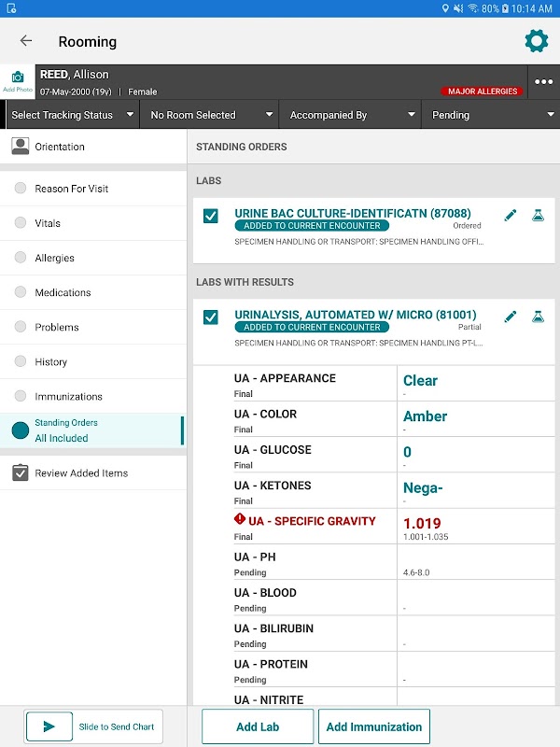Image resolution: width=560 pixels, height=747 pixels.
Task: Select the Vitals step indicator
Action: (x=21, y=223)
